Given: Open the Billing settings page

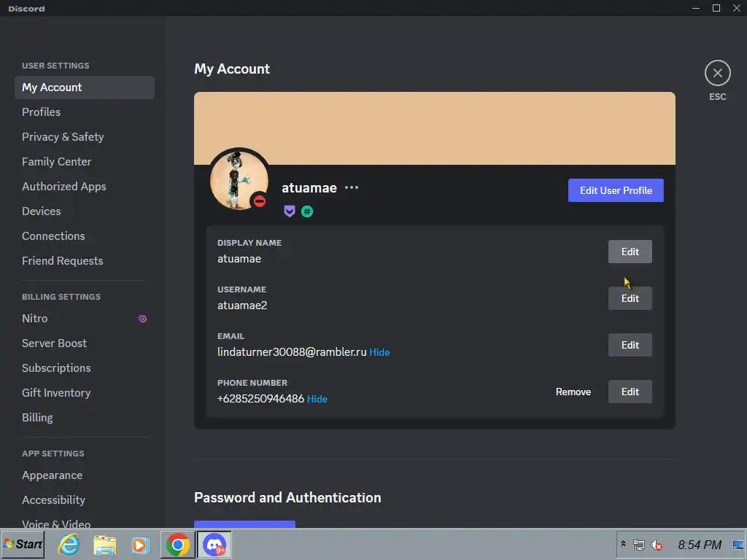Looking at the screenshot, I should point(85,417).
